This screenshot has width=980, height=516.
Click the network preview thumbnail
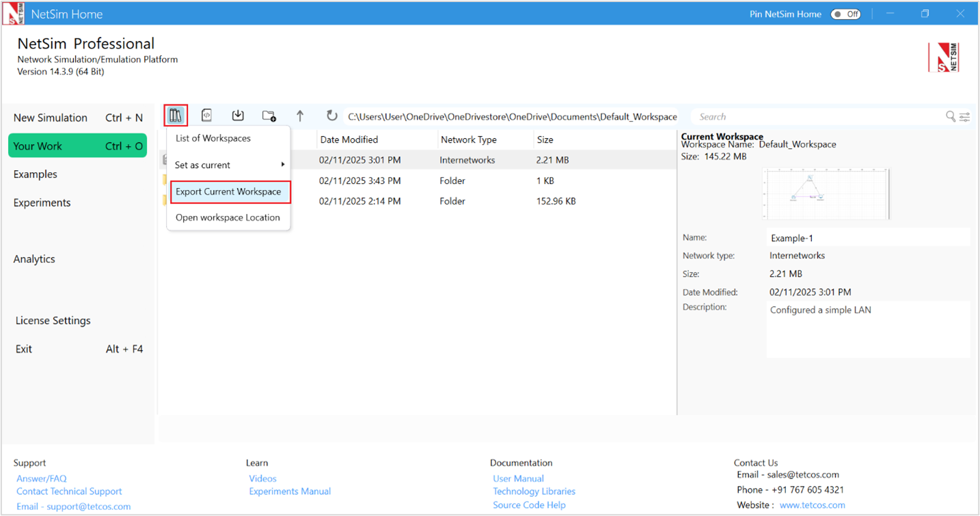click(826, 194)
